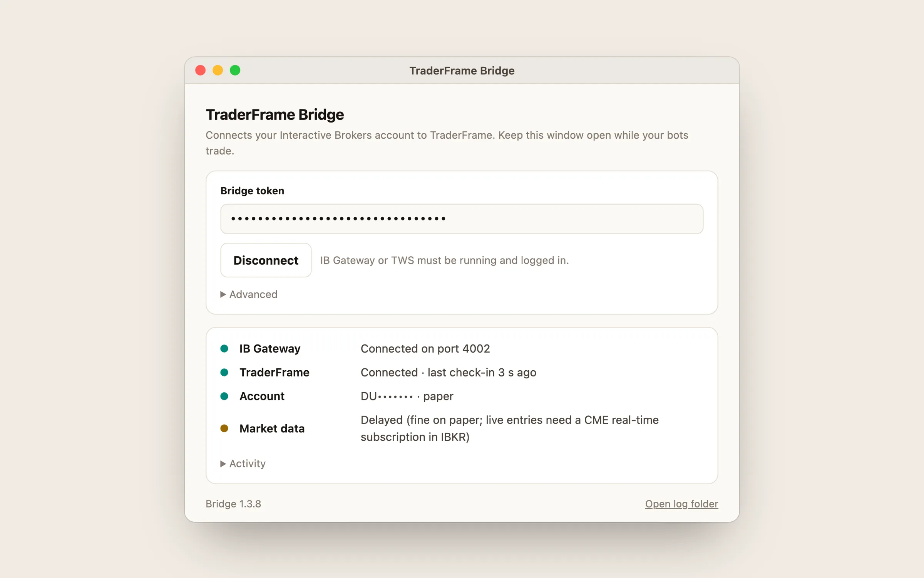The height and width of the screenshot is (578, 924).
Task: Click the TraderFrame connection status dot
Action: [x=224, y=373]
